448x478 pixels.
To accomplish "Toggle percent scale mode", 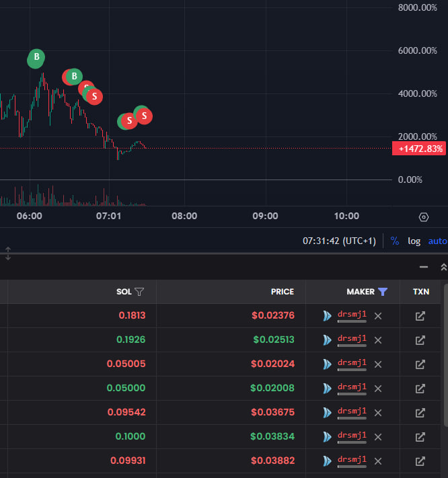I will [395, 241].
